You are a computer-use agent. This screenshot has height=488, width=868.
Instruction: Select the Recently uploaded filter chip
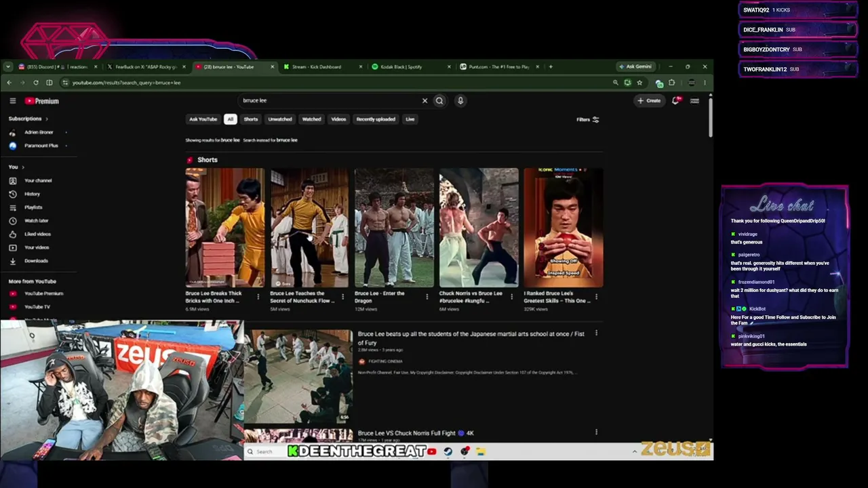click(x=376, y=119)
